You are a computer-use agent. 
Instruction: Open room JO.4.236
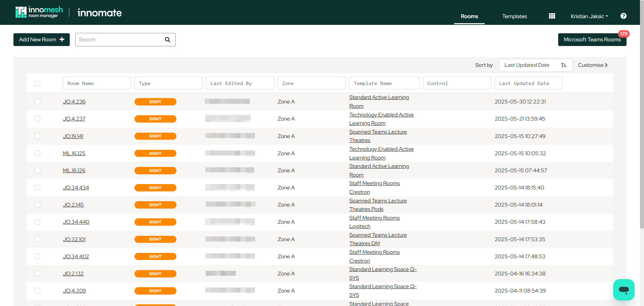pyautogui.click(x=74, y=101)
